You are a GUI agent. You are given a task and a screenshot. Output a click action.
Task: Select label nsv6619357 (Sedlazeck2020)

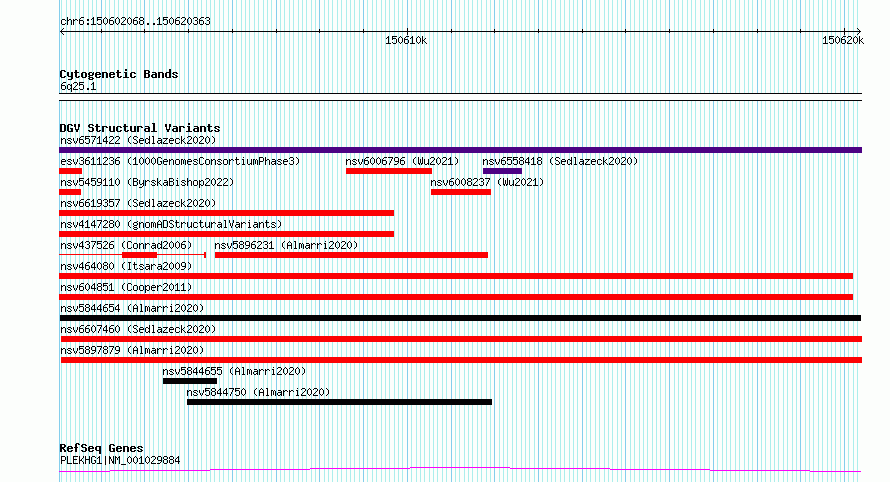tap(138, 203)
